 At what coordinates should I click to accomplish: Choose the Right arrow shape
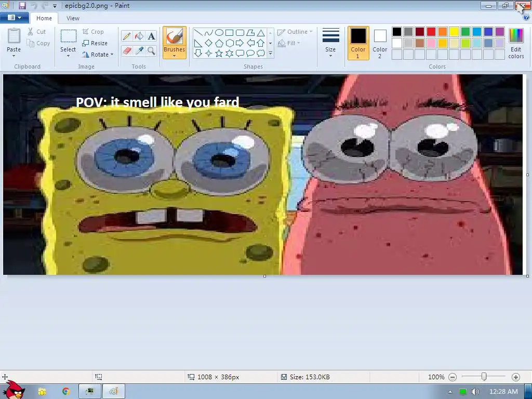[240, 43]
